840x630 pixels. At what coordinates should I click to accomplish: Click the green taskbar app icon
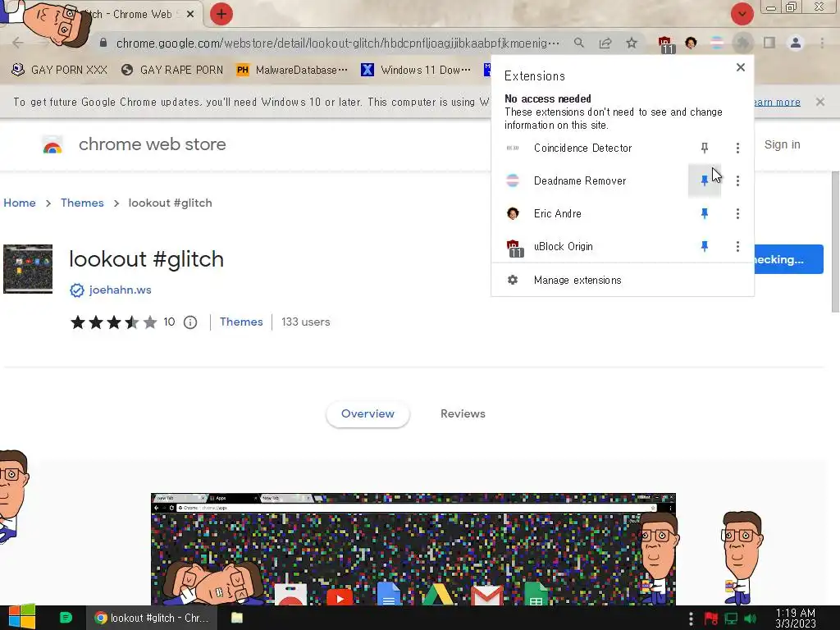66,618
